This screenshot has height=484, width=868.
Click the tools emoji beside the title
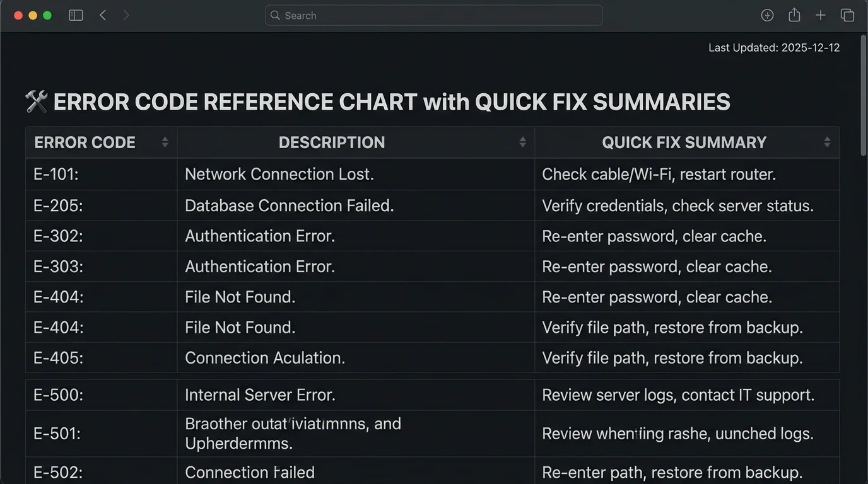(x=36, y=101)
